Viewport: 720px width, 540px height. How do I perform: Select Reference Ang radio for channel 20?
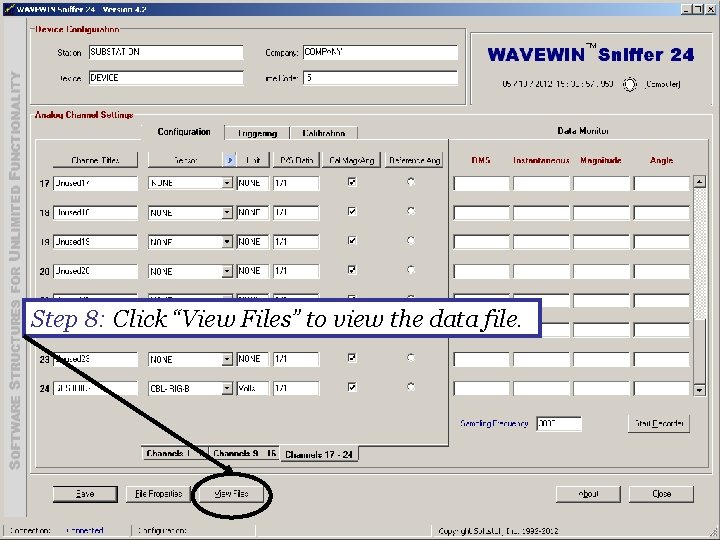point(411,270)
